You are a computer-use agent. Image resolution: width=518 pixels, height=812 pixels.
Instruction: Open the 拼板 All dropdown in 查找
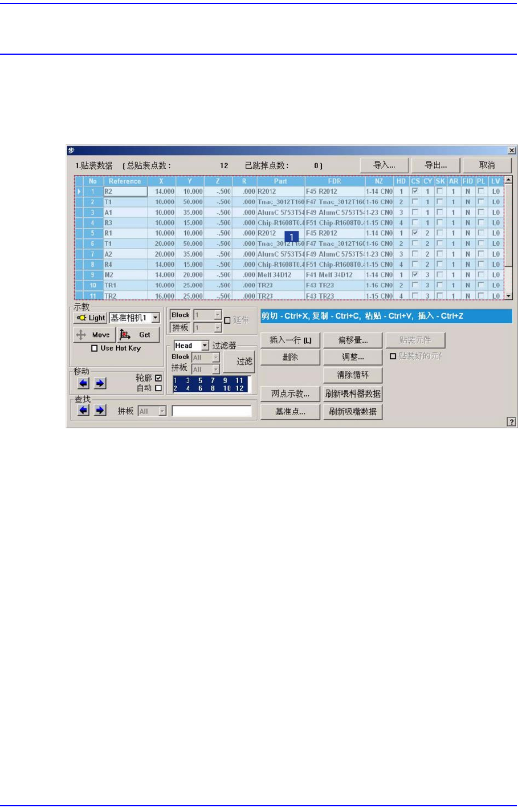tap(152, 411)
